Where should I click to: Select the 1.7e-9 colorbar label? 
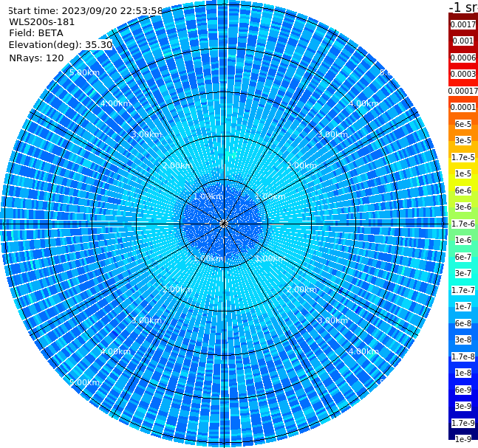(463, 423)
